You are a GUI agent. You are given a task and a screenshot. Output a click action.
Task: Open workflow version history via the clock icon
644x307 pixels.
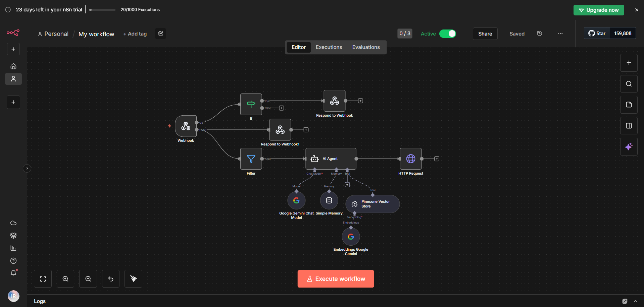[x=539, y=34]
